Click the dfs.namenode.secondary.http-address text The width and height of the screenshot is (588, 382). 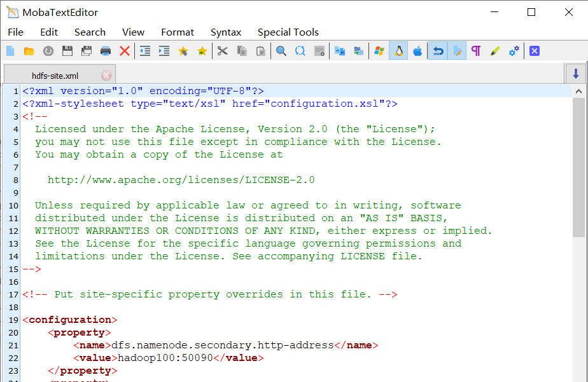pyautogui.click(x=222, y=345)
